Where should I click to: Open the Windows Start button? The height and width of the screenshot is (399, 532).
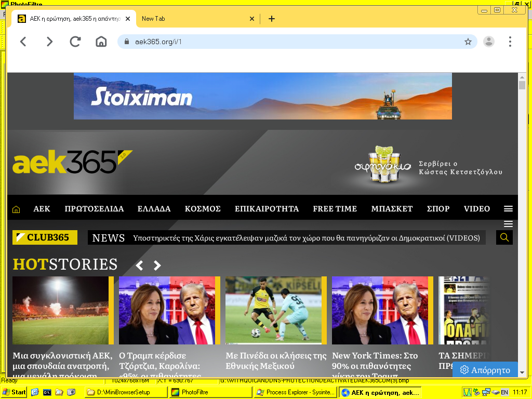click(x=14, y=392)
